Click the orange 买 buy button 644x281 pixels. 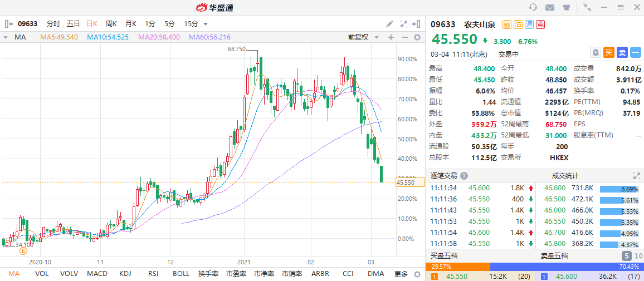point(609,52)
